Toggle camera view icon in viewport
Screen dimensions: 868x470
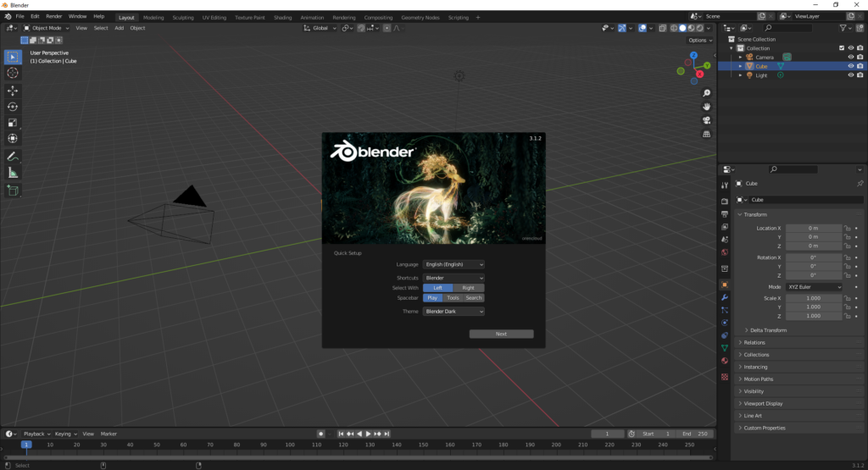(706, 120)
